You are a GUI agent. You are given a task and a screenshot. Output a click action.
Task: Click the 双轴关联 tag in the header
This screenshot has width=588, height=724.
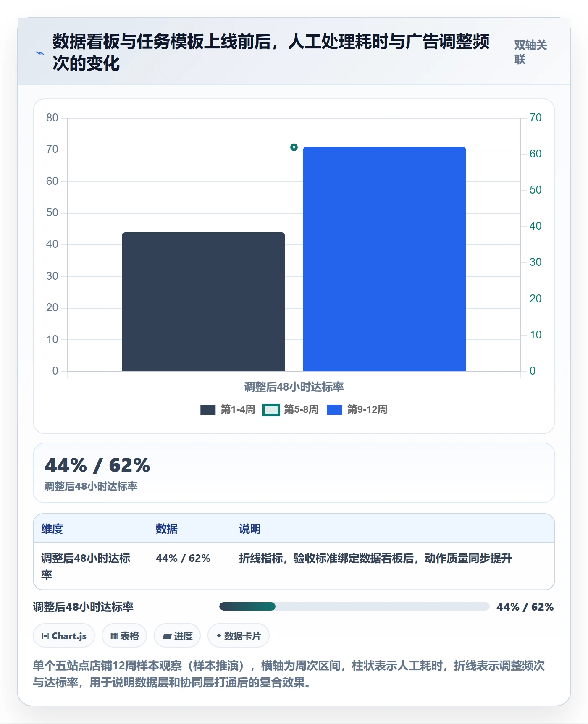click(x=530, y=52)
